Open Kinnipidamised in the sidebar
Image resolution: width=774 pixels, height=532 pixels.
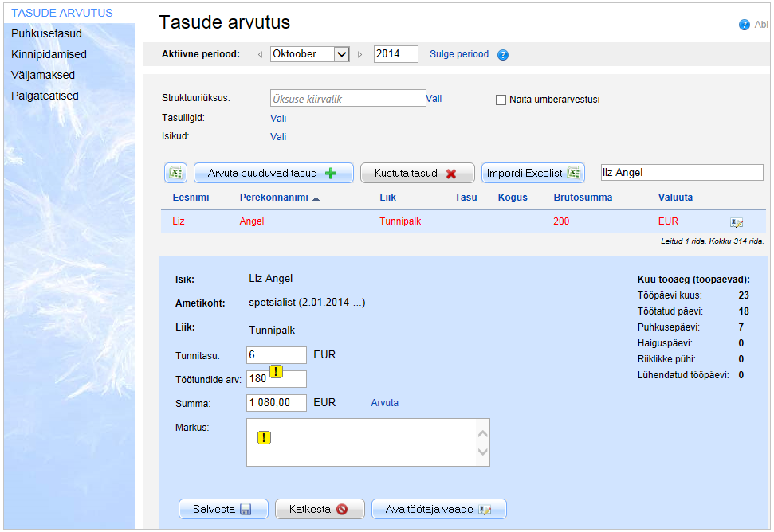coord(49,54)
